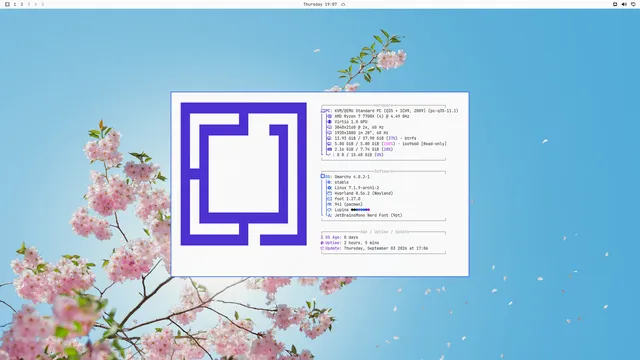Open the CPU monitor tray icon

pyautogui.click(x=615, y=4)
